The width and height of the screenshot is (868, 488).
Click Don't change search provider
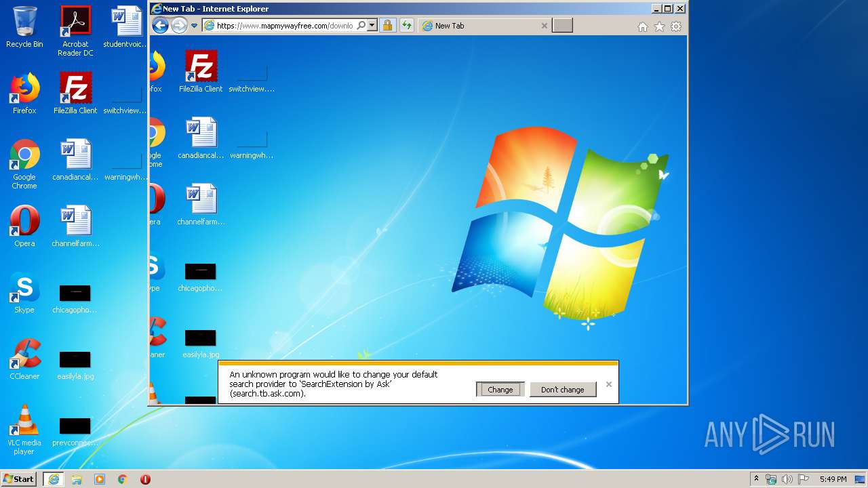563,390
